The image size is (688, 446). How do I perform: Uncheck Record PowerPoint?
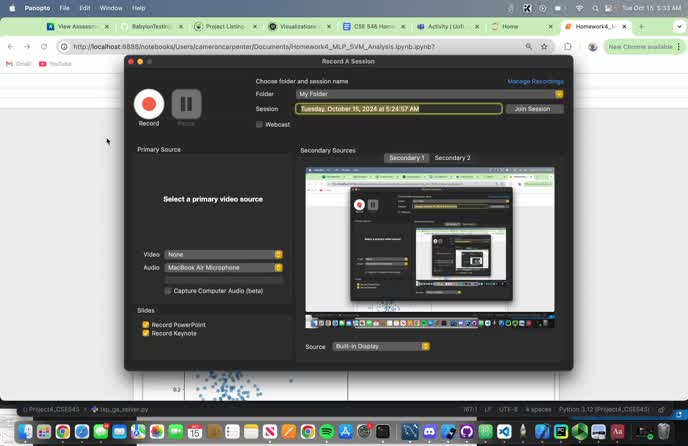click(x=146, y=325)
